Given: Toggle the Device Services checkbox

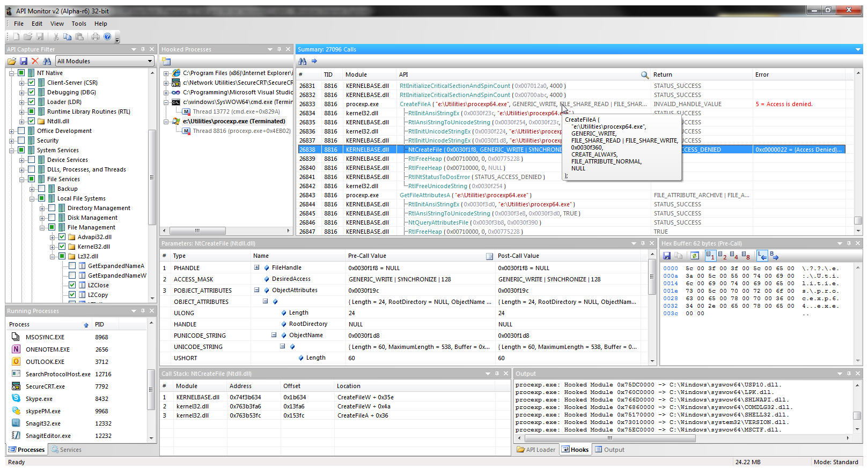Looking at the screenshot, I should pos(31,160).
